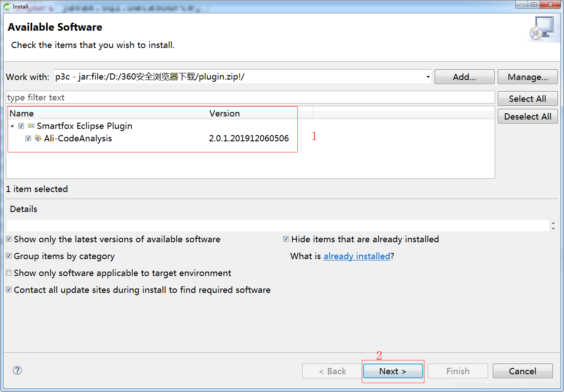
Task: Toggle the Smartfox Eclipse Plugin checkbox
Action: coord(21,126)
